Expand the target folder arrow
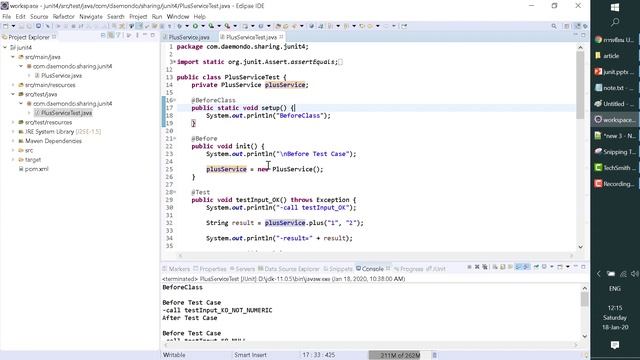The height and width of the screenshot is (360, 640). (13, 160)
